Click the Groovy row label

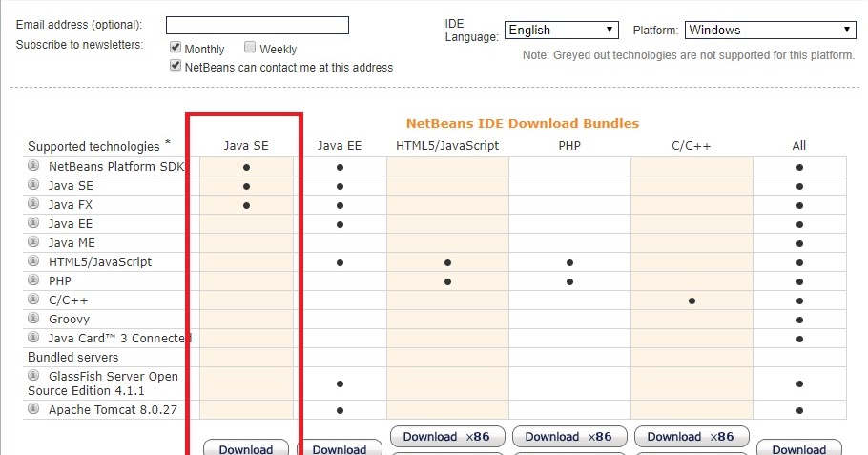(x=69, y=320)
